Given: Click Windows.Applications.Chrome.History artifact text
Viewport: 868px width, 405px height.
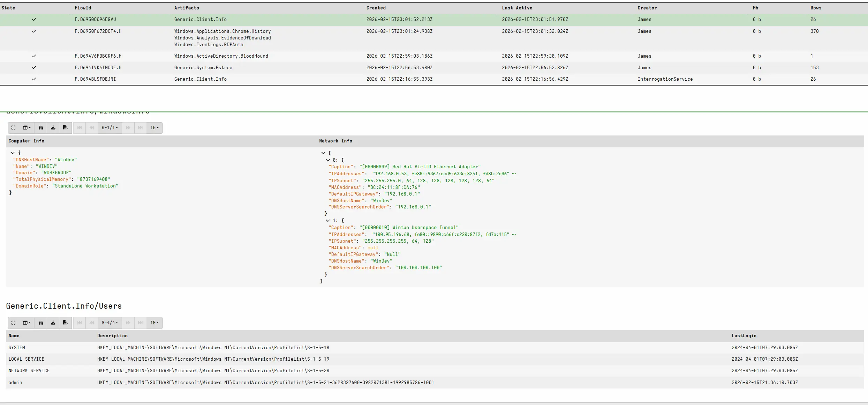Looking at the screenshot, I should click(222, 31).
